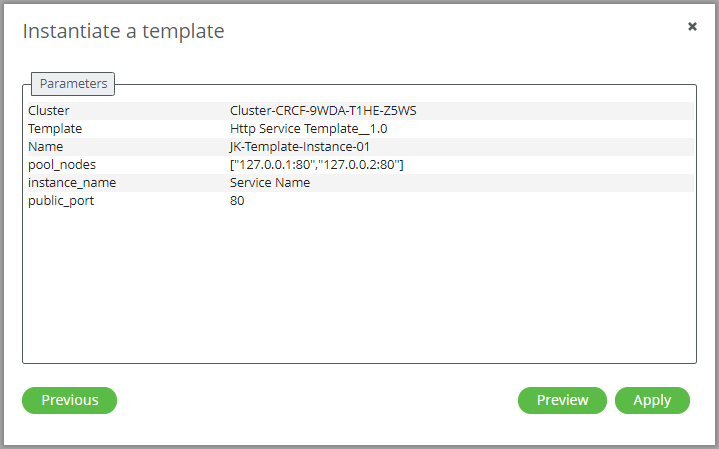Select the Cluster-CRCF-9WDA-T1HE-Z5WS value

click(323, 111)
